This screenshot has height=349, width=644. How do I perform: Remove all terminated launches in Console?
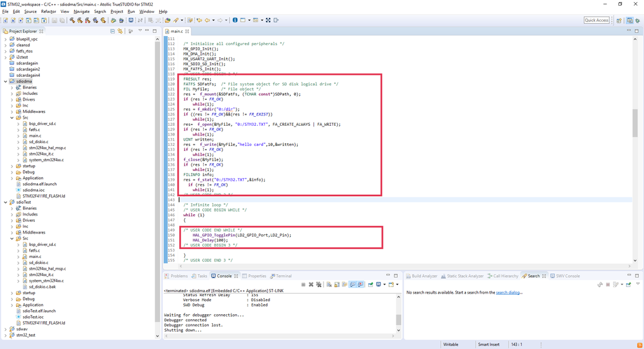pyautogui.click(x=318, y=284)
